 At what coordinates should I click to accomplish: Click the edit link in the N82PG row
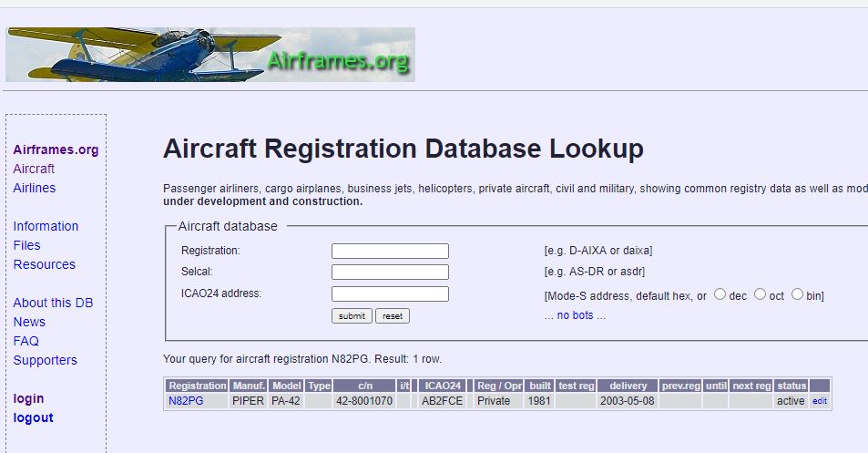pyautogui.click(x=820, y=401)
